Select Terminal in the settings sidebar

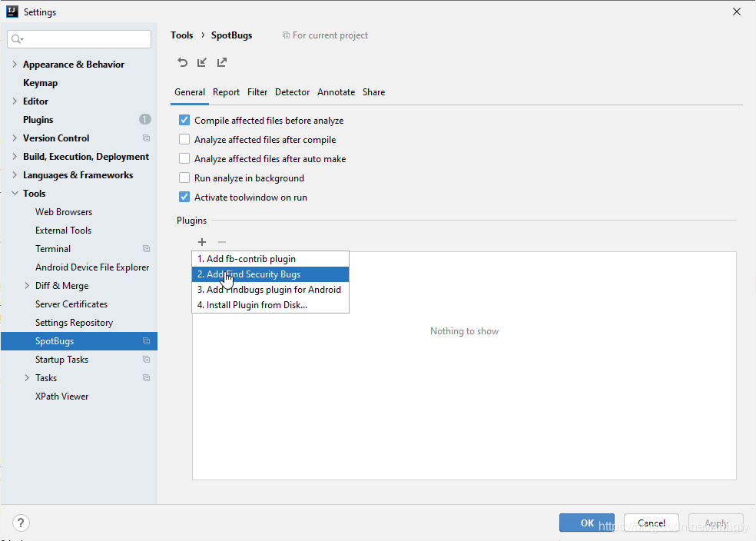pyautogui.click(x=53, y=248)
